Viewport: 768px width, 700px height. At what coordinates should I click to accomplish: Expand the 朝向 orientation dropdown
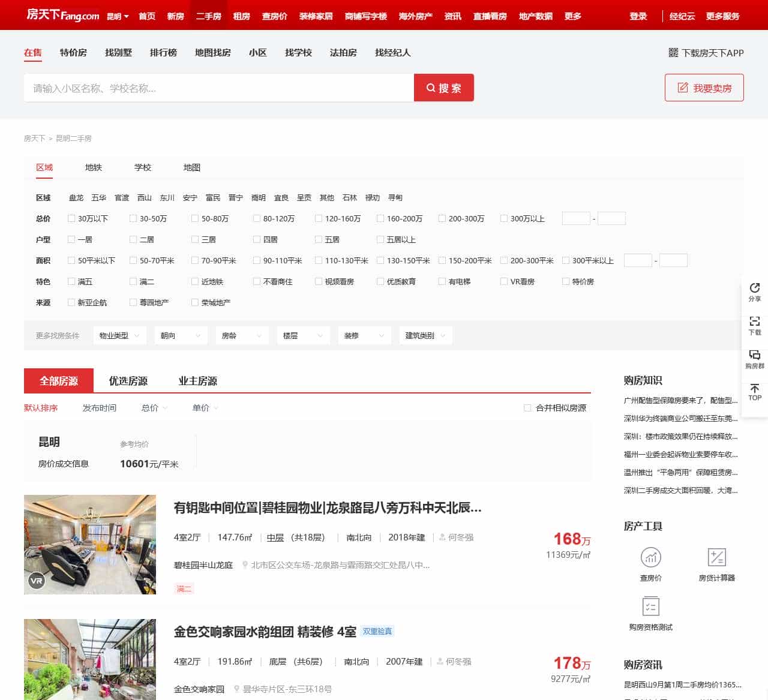click(x=181, y=335)
